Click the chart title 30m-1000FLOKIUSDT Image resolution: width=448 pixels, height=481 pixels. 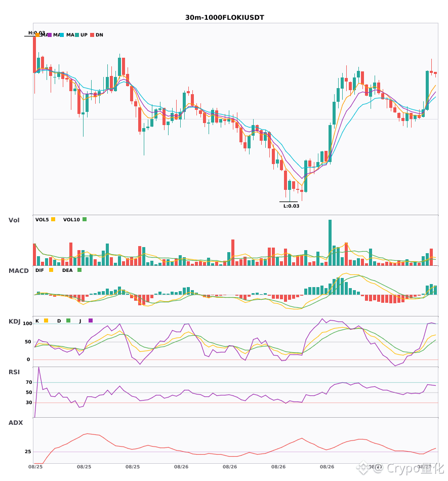(224, 18)
